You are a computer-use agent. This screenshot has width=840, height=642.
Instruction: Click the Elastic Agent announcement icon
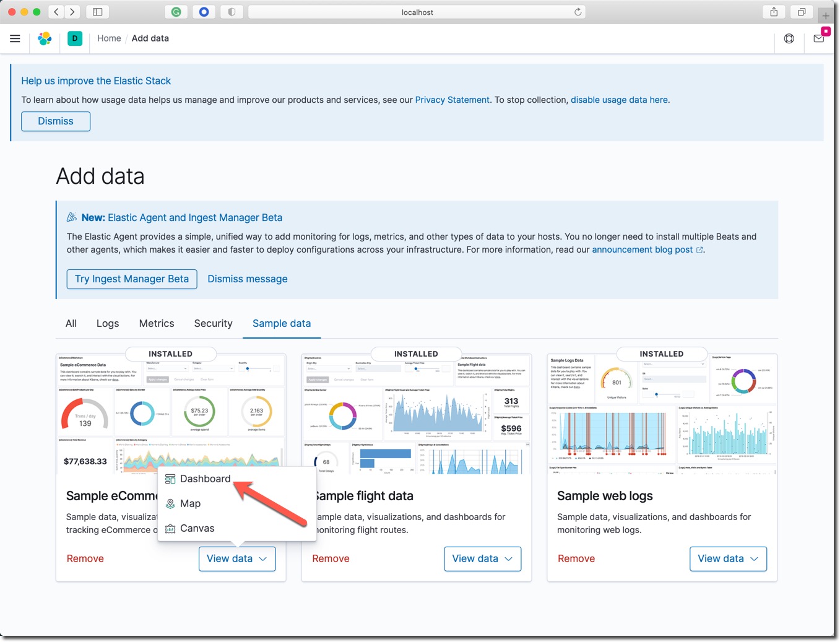click(72, 217)
